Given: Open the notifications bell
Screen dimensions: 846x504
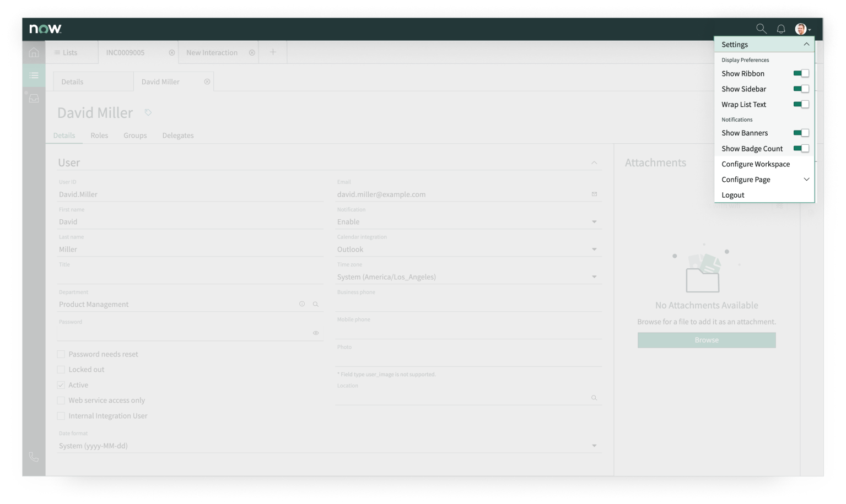Looking at the screenshot, I should (781, 29).
